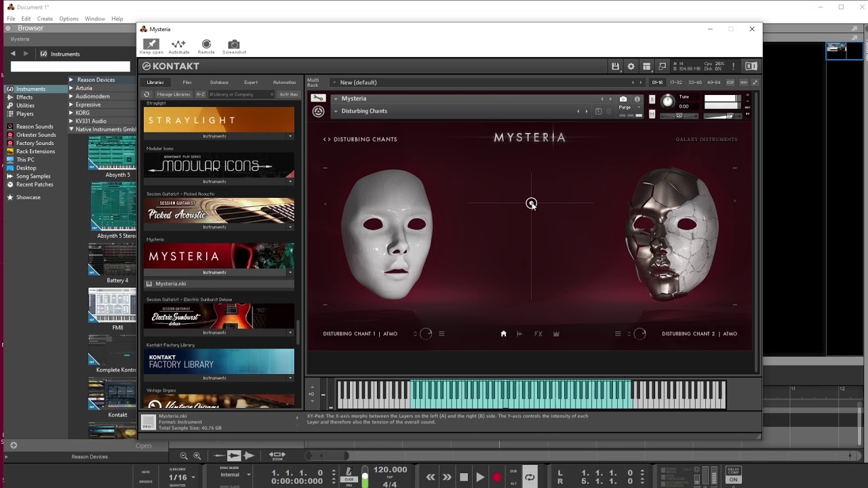Expand the Reason Devices folder
Image resolution: width=868 pixels, height=488 pixels.
[71, 80]
